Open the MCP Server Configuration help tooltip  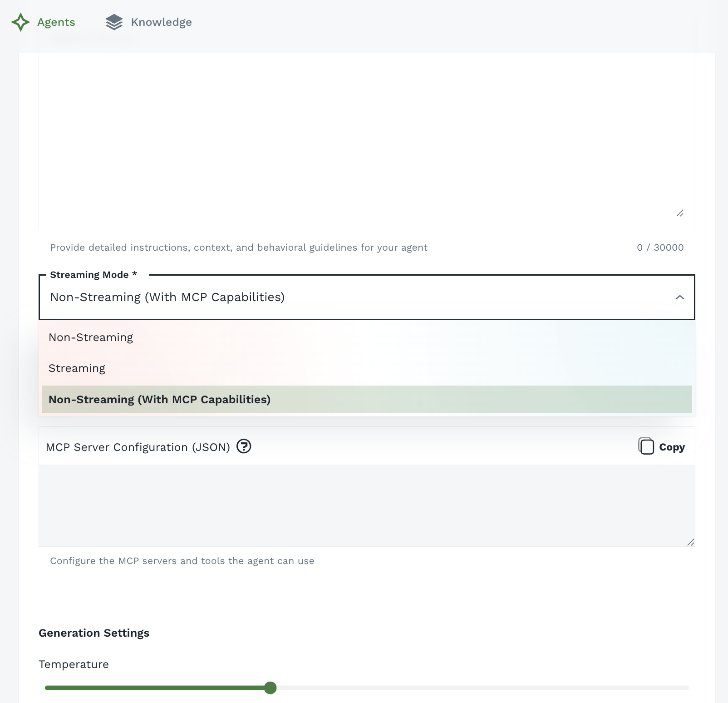coord(244,446)
